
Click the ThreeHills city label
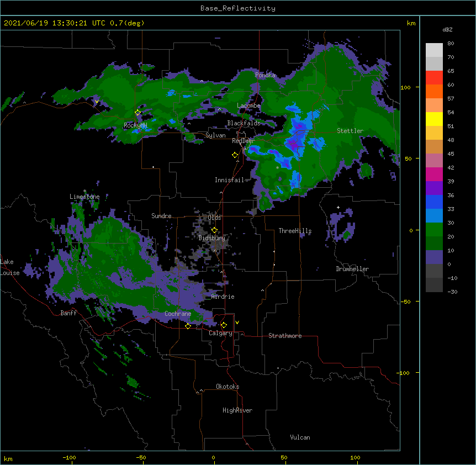[x=295, y=231]
